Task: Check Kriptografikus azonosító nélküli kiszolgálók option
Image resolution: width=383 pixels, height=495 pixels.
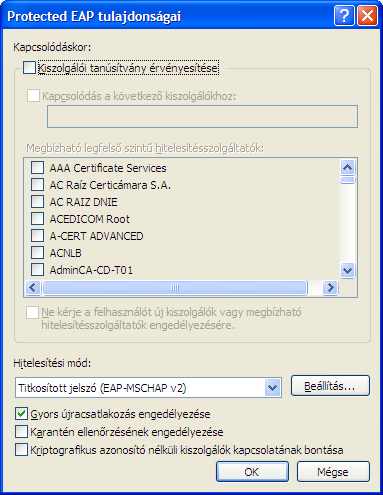Action: pos(21,450)
